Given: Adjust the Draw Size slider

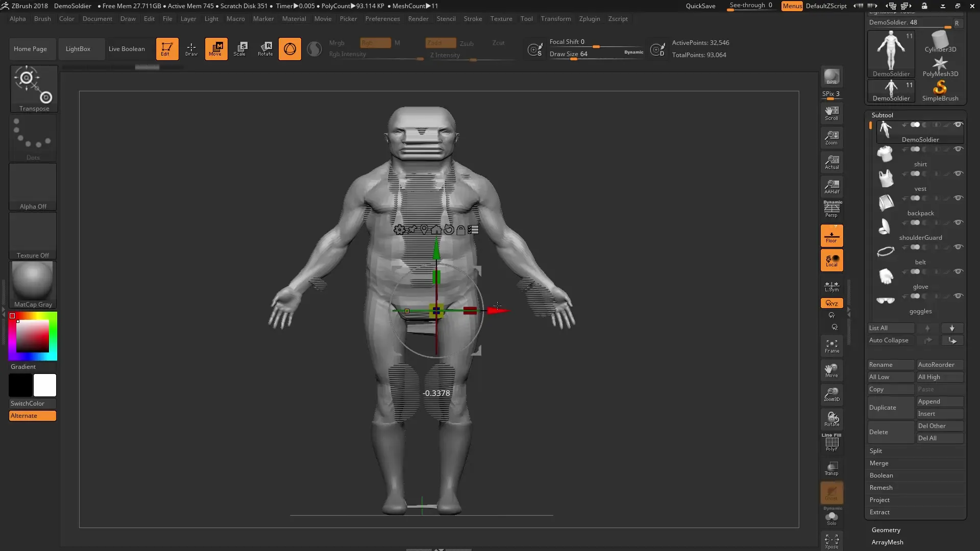Looking at the screenshot, I should (574, 59).
